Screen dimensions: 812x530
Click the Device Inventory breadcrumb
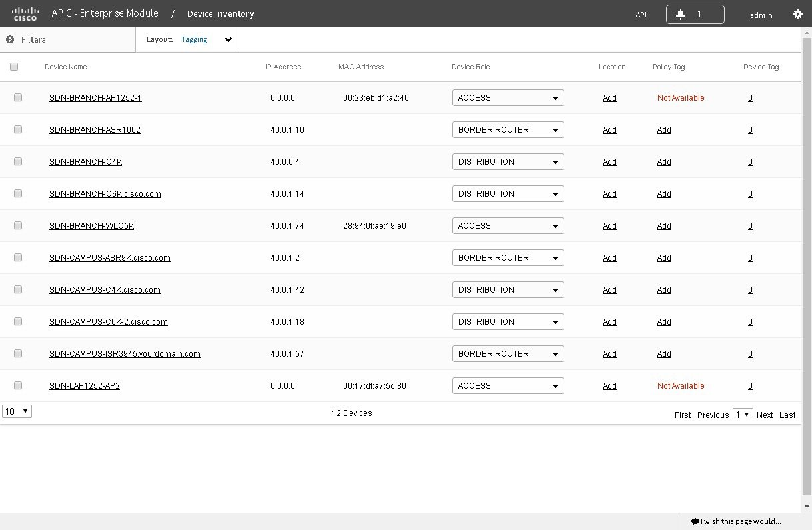[x=220, y=13]
